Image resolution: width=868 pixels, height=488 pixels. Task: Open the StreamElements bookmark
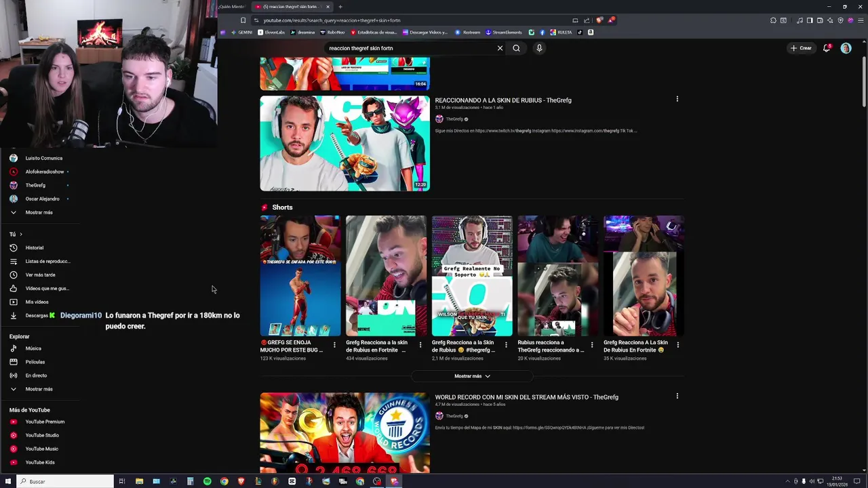504,33
